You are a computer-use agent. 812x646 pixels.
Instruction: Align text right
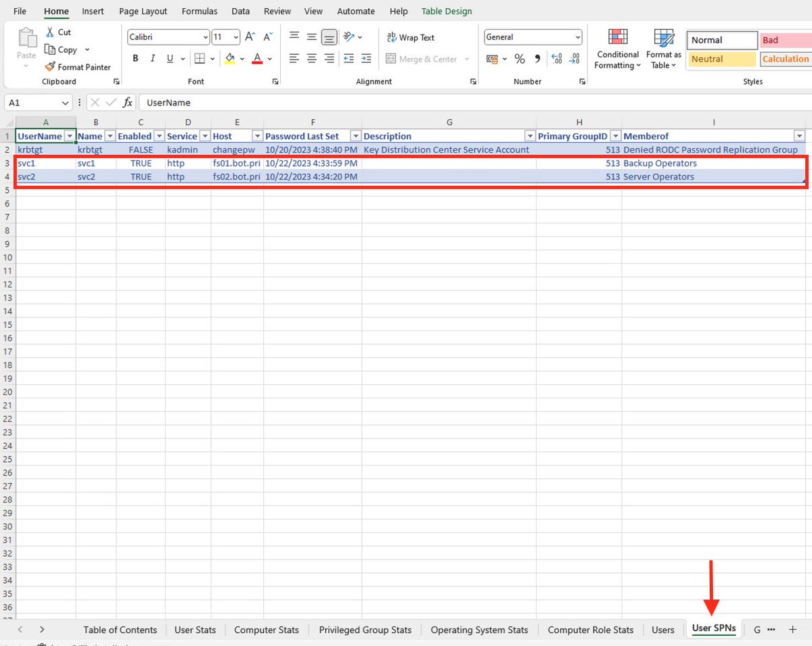point(329,59)
